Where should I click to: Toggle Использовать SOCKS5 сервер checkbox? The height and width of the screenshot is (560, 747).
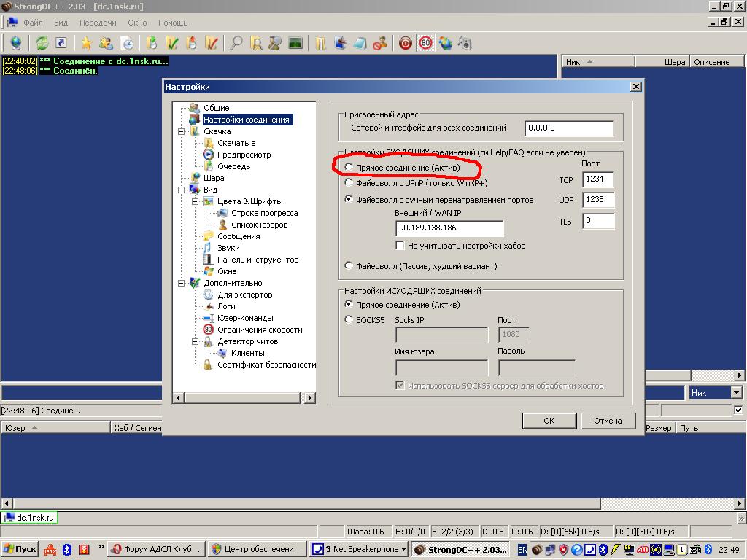click(x=400, y=385)
